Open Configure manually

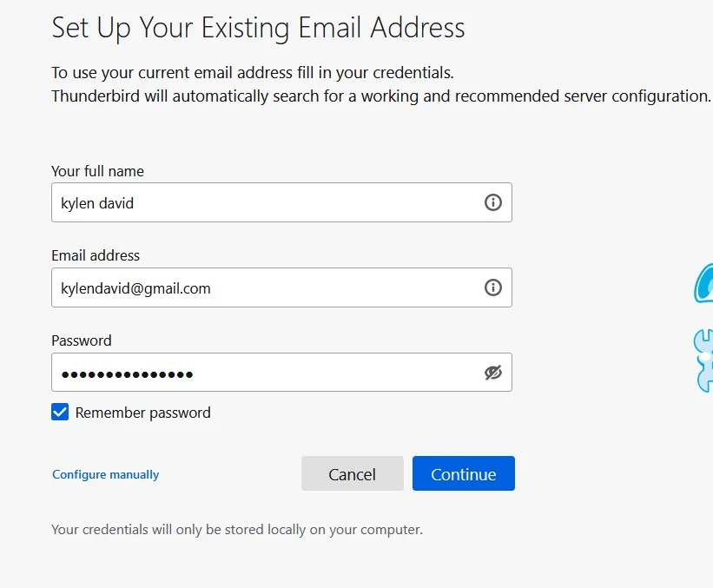tap(104, 474)
